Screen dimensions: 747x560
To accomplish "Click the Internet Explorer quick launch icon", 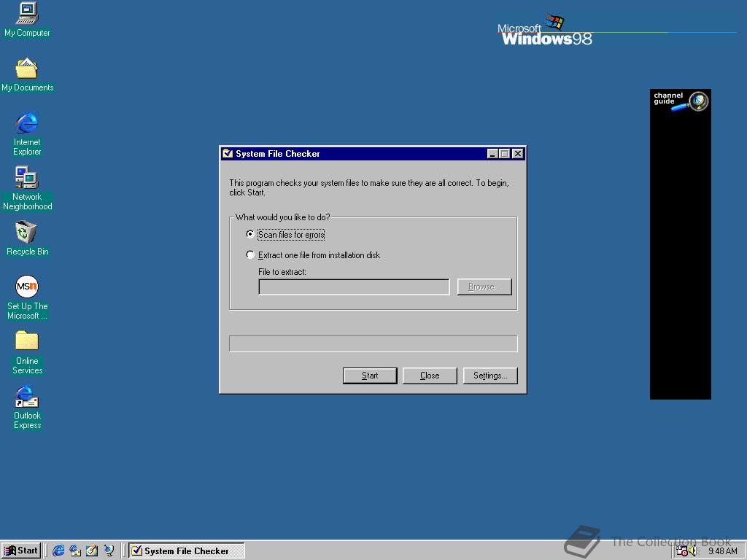I will 58,551.
